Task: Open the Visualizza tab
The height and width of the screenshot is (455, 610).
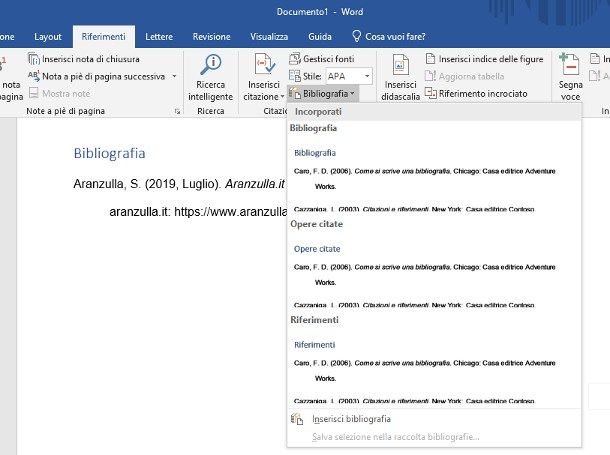Action: pos(269,37)
